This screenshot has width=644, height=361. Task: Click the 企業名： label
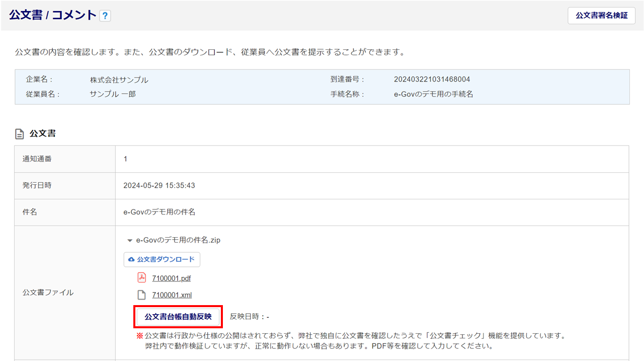(39, 80)
